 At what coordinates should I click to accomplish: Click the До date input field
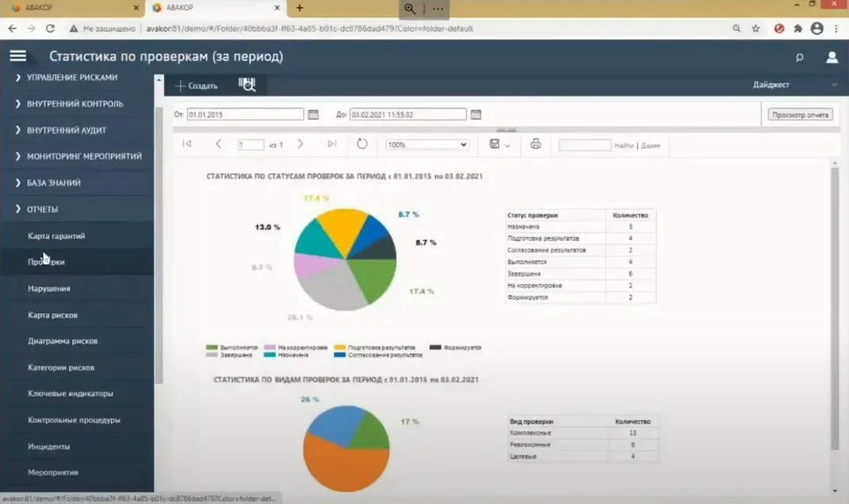[408, 114]
